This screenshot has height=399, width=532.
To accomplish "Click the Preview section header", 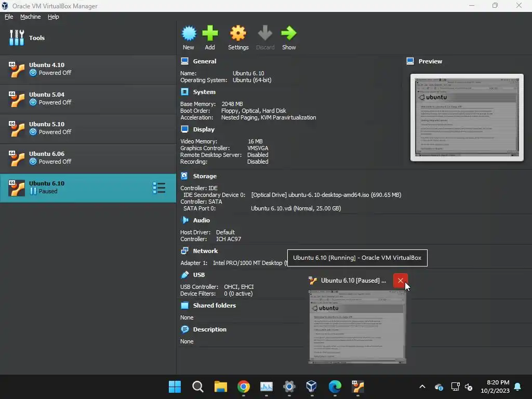I will 430,61.
